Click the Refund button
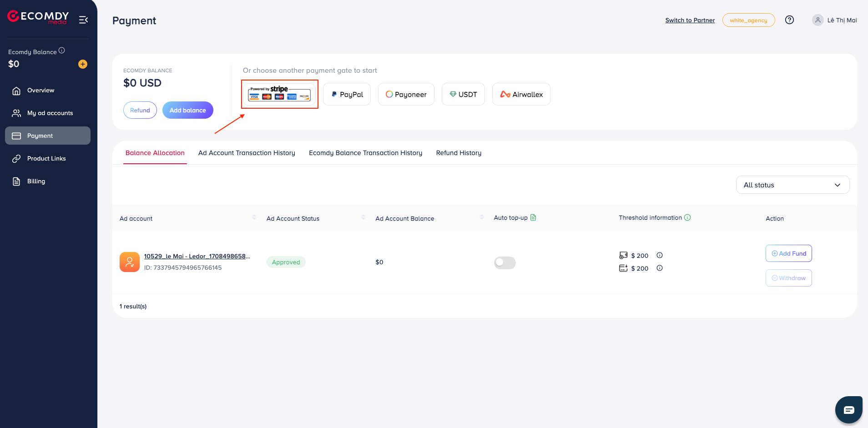Viewport: 868px width, 428px height. point(140,110)
